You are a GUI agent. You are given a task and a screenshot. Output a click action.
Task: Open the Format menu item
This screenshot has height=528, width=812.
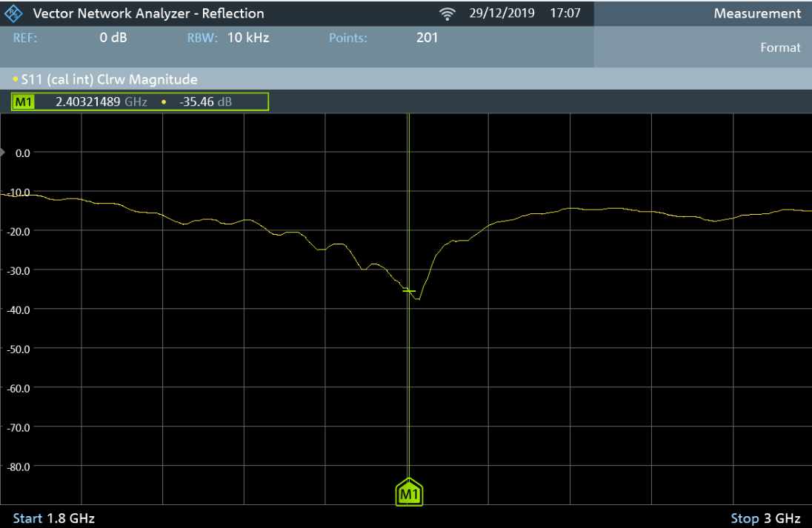(x=780, y=47)
